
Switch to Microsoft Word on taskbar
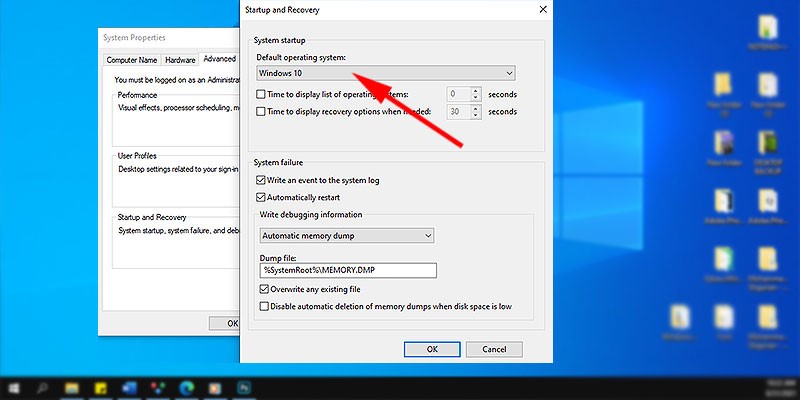point(129,389)
